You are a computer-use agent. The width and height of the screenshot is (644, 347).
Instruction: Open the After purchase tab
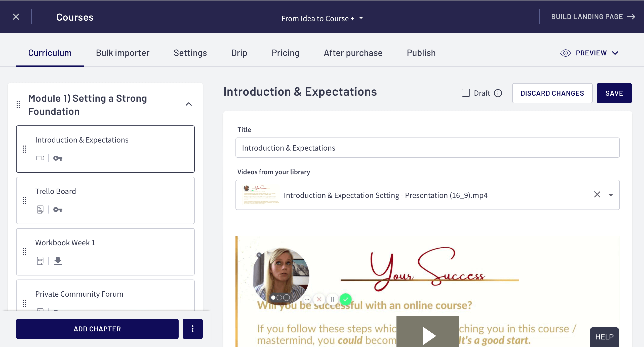(x=353, y=53)
